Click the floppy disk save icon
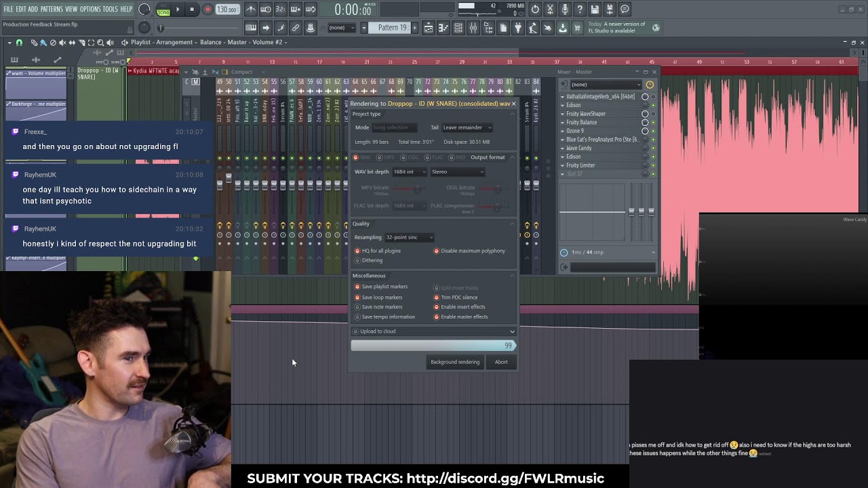The image size is (868, 488). point(595,9)
